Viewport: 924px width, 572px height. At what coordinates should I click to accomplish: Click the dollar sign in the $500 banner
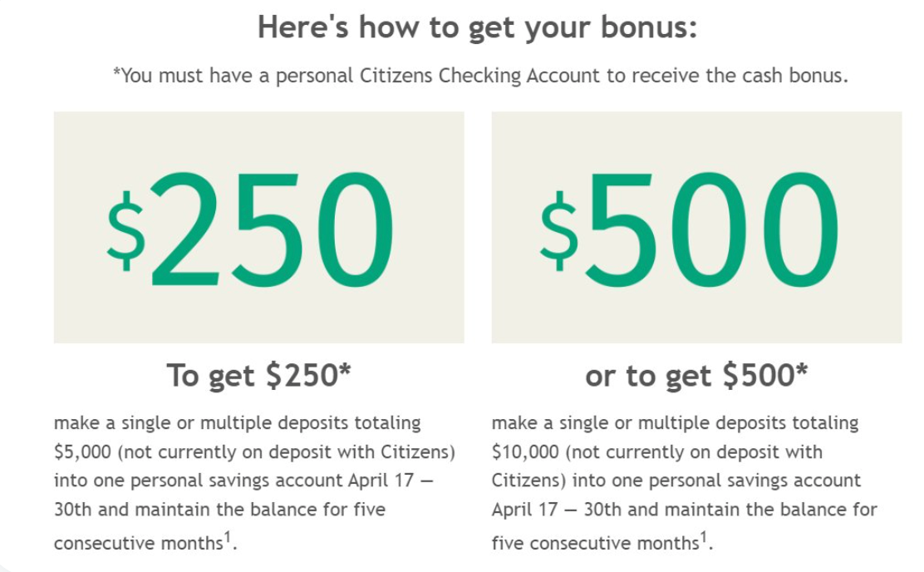point(558,231)
